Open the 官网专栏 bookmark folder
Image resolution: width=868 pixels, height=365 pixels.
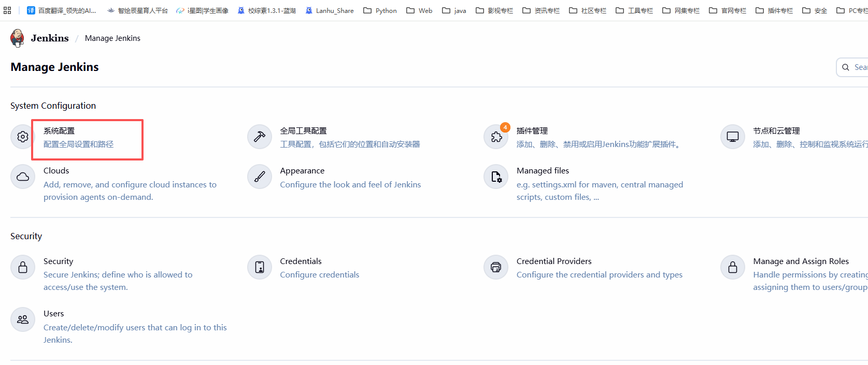(x=728, y=10)
